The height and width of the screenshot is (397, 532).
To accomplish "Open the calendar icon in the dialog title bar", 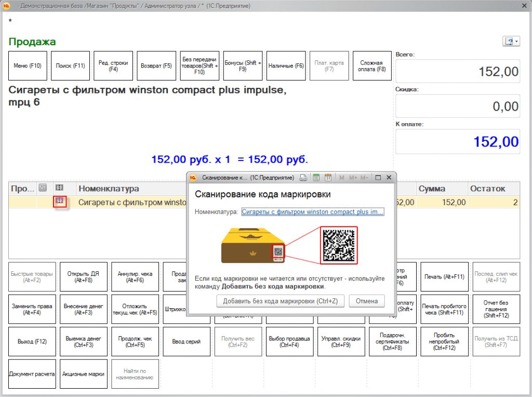I will (328, 178).
